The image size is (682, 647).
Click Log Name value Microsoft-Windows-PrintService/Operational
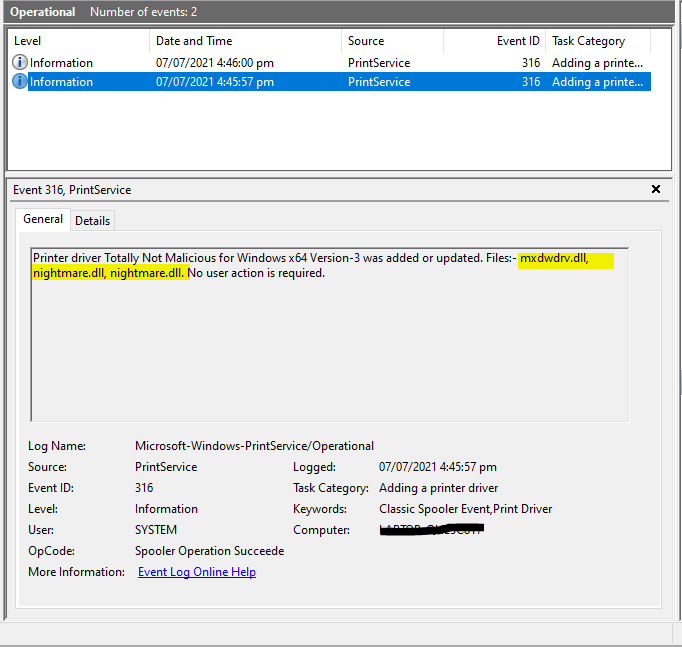(x=254, y=446)
